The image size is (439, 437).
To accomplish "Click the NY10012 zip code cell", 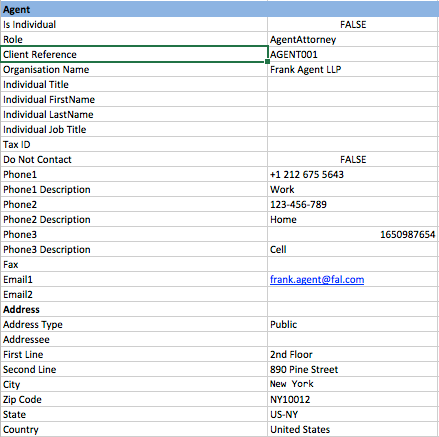I will (x=353, y=399).
